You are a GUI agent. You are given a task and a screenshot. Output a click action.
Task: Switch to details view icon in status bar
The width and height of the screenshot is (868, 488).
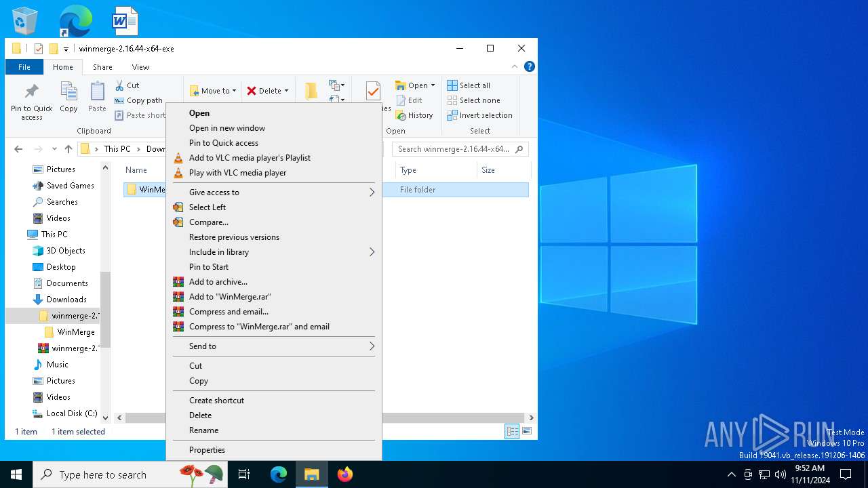[512, 431]
